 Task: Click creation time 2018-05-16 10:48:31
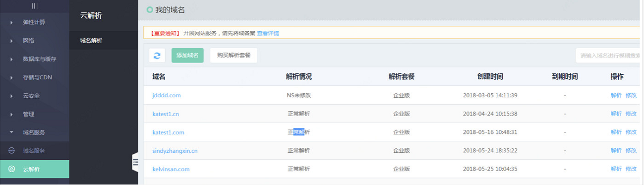490,132
